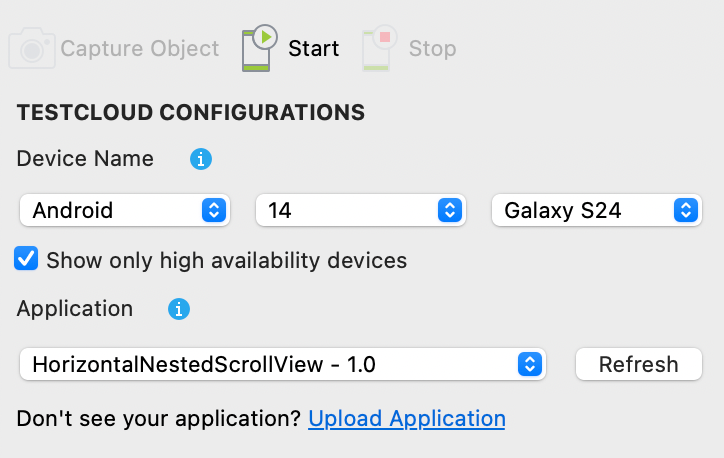Image resolution: width=724 pixels, height=458 pixels.
Task: Follow the Upload Application link
Action: 406,418
